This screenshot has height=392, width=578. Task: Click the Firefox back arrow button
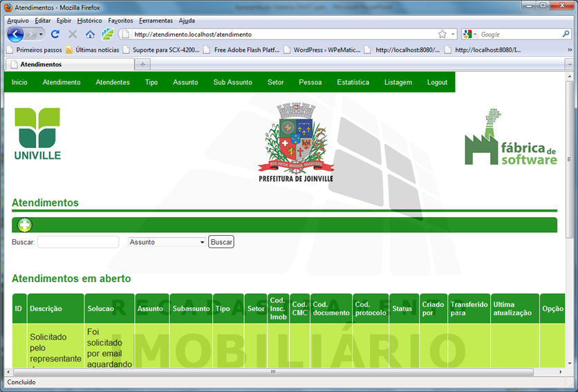coord(15,35)
